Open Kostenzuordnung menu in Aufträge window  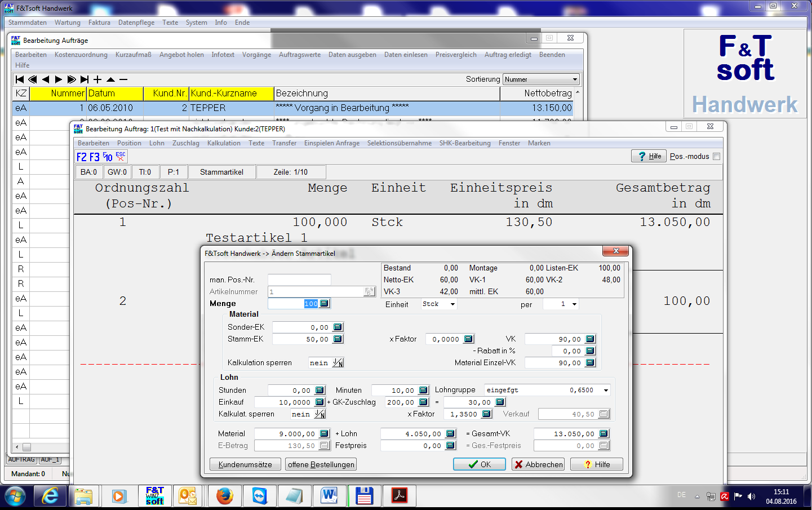tap(81, 55)
